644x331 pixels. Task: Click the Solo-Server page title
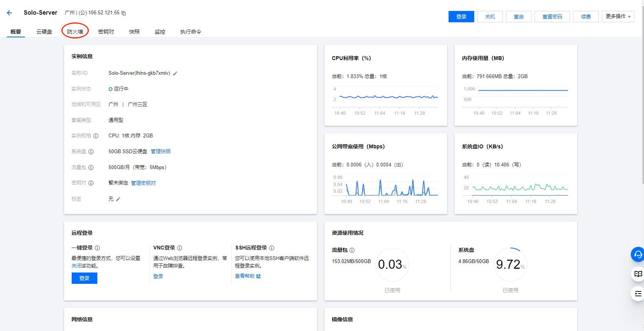40,13
